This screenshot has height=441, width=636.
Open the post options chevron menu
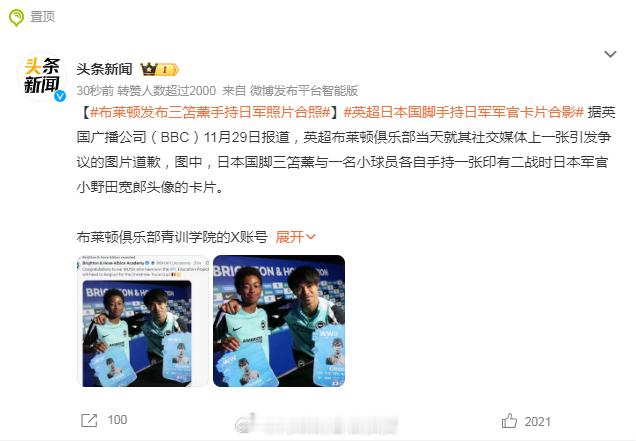point(610,54)
